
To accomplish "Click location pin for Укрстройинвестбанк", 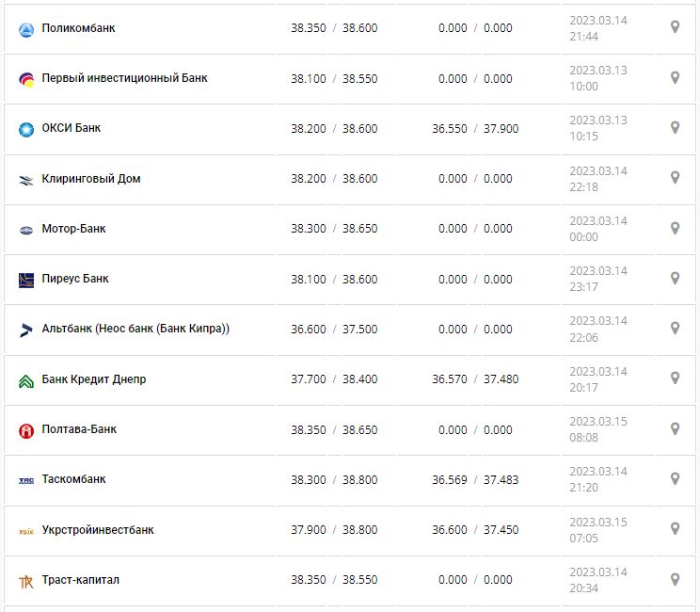I will [x=675, y=528].
